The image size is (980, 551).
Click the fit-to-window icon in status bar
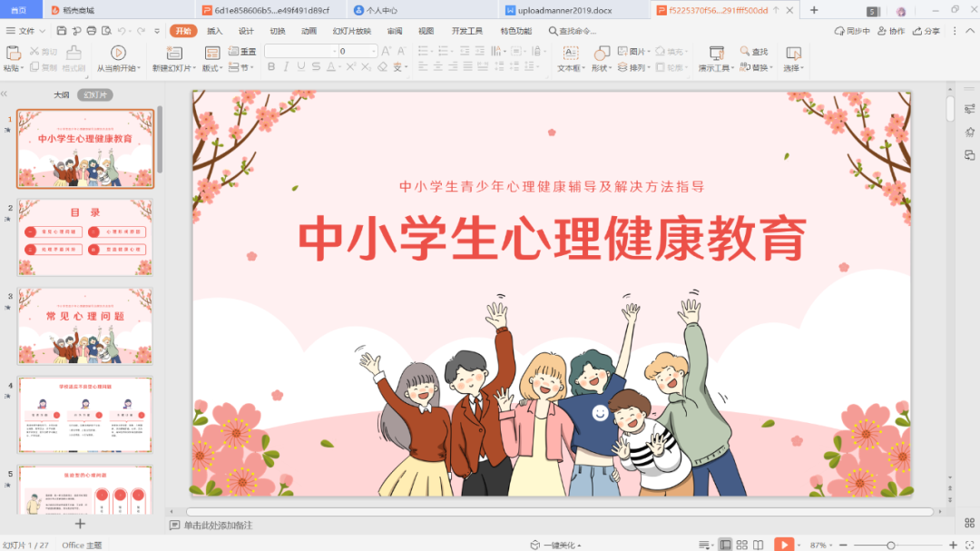970,546
